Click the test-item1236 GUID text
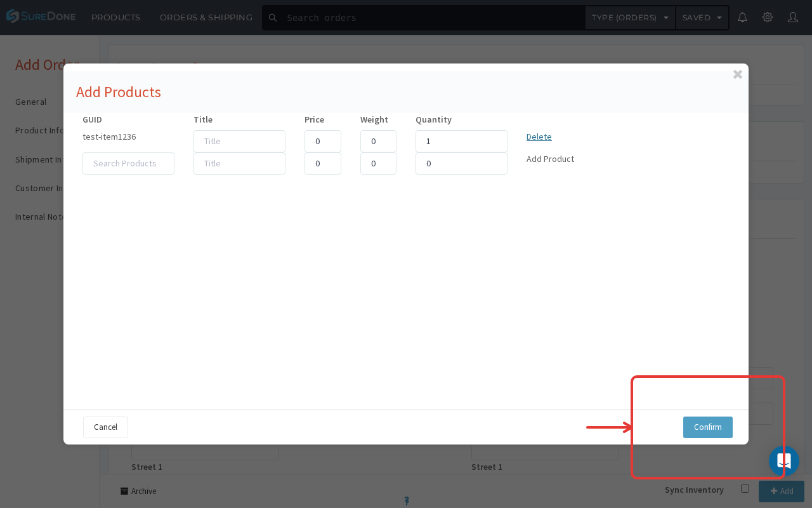 tap(109, 137)
